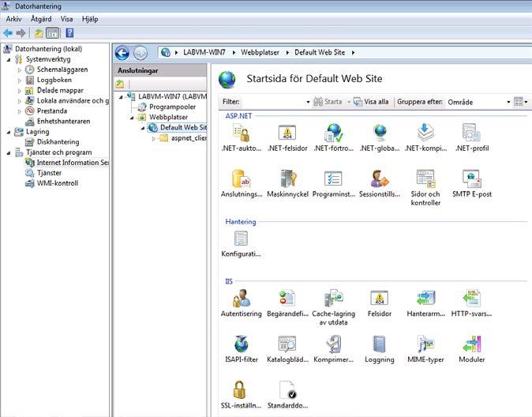
Task: Open the HTTP-svarshuvuden icon
Action: (472, 299)
